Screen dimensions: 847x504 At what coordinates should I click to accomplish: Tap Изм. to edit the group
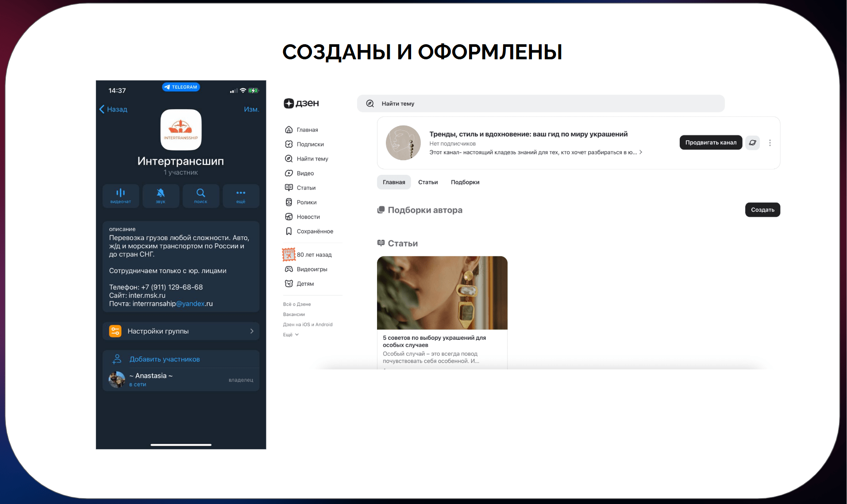click(251, 109)
